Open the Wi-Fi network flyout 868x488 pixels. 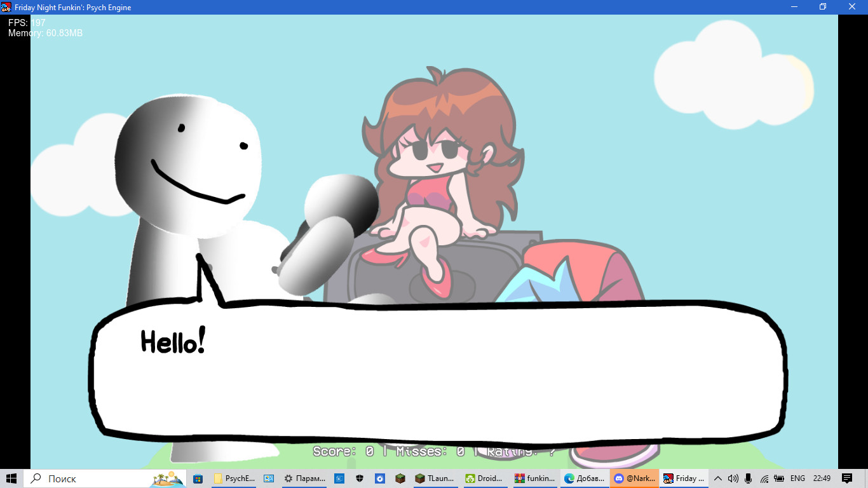tap(764, 478)
